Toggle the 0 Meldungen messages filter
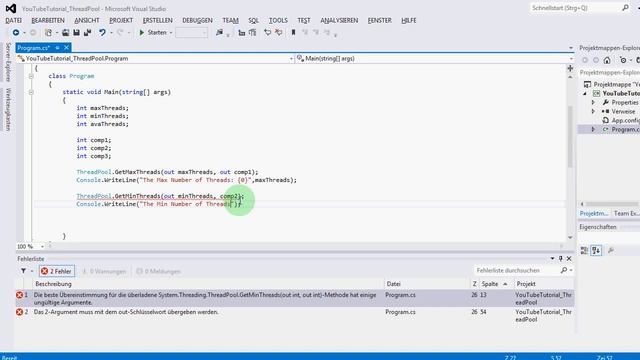The height and width of the screenshot is (360, 640). click(158, 271)
